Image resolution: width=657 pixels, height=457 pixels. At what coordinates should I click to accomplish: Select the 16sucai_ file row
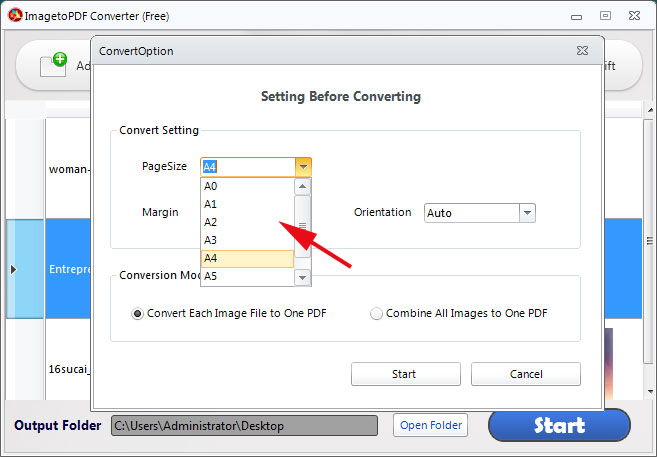click(68, 369)
